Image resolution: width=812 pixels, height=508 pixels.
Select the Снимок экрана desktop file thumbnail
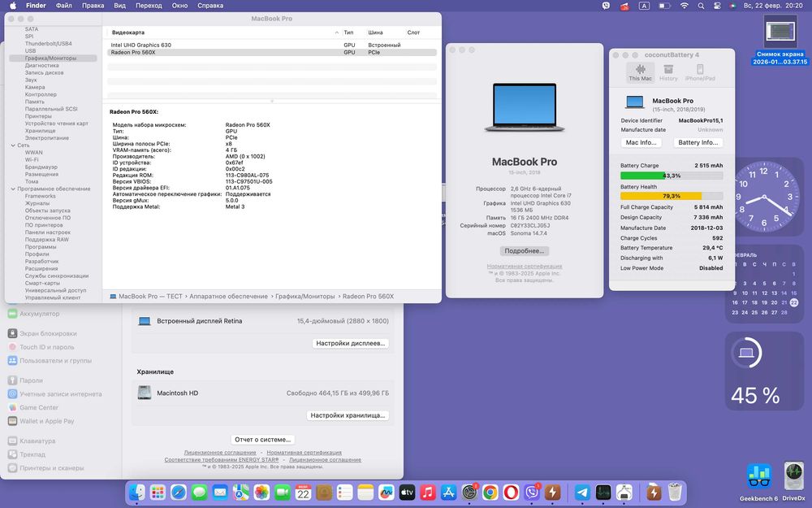click(780, 33)
